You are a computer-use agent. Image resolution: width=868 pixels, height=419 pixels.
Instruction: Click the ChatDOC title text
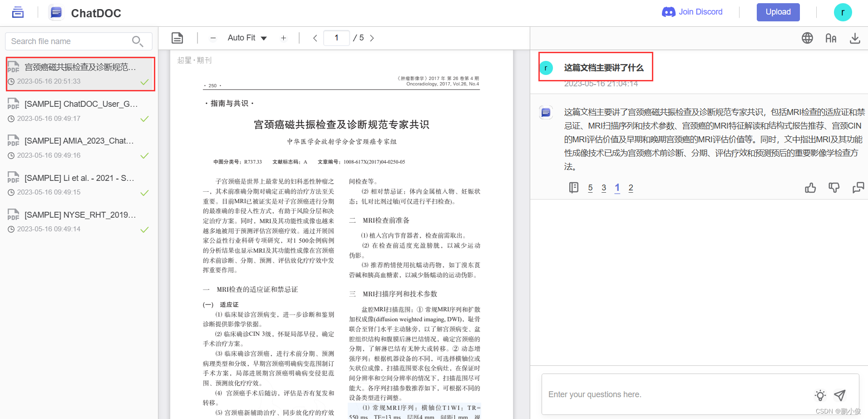coord(96,13)
